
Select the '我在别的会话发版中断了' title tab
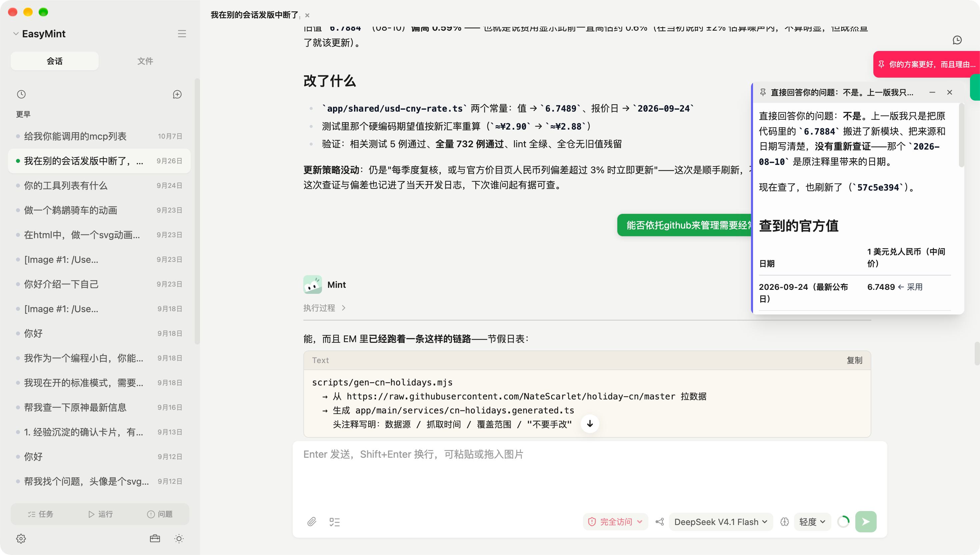(255, 15)
